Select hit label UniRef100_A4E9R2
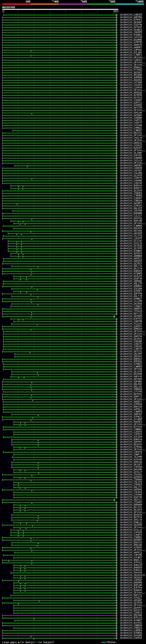146x644 pixels. (x=131, y=165)
